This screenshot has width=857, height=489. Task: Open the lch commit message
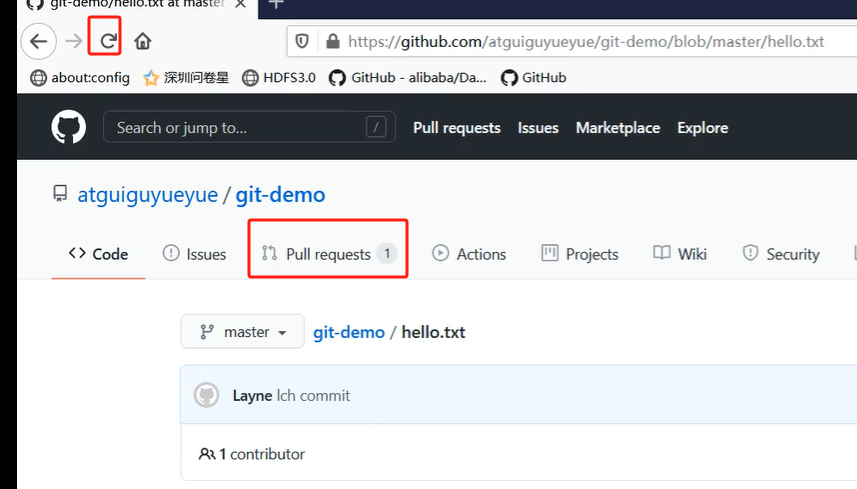tap(313, 396)
